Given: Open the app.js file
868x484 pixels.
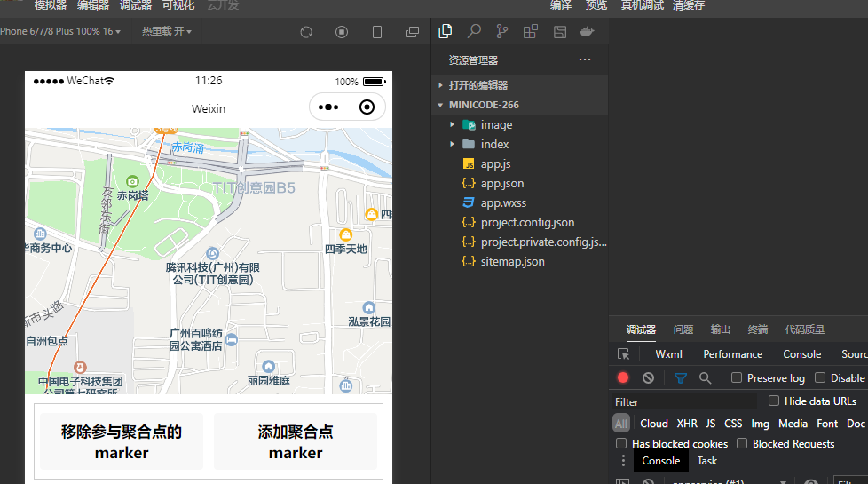Looking at the screenshot, I should [495, 164].
